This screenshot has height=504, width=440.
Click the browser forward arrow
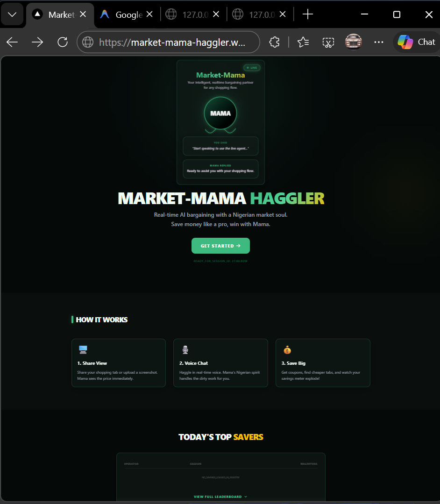pos(37,42)
